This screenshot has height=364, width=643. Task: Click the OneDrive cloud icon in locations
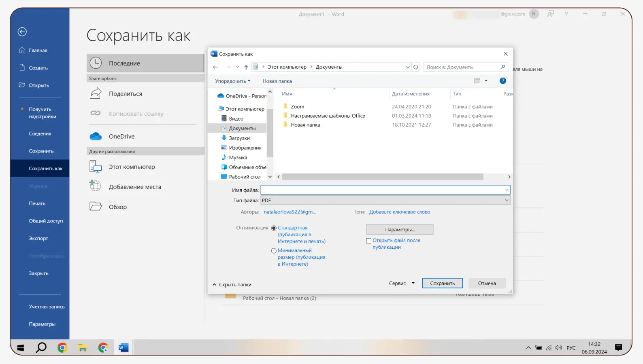[x=96, y=136]
